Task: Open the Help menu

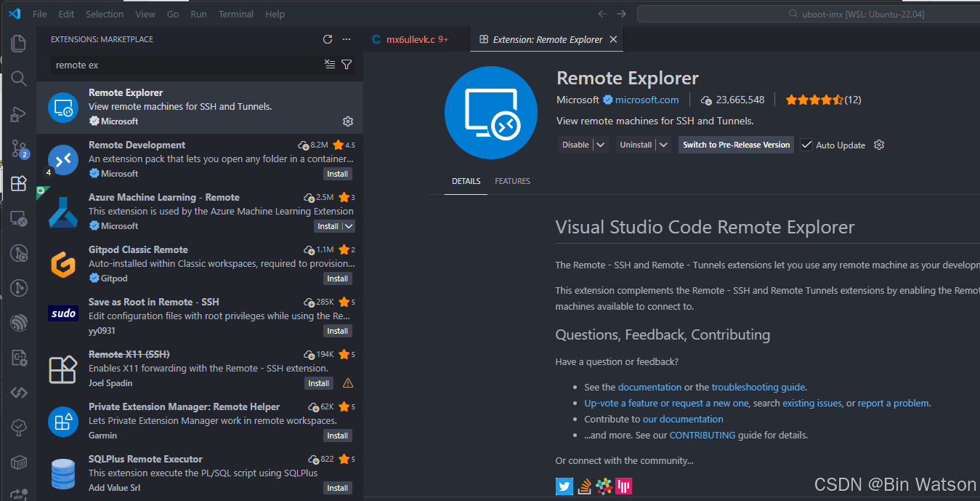Action: pos(275,14)
